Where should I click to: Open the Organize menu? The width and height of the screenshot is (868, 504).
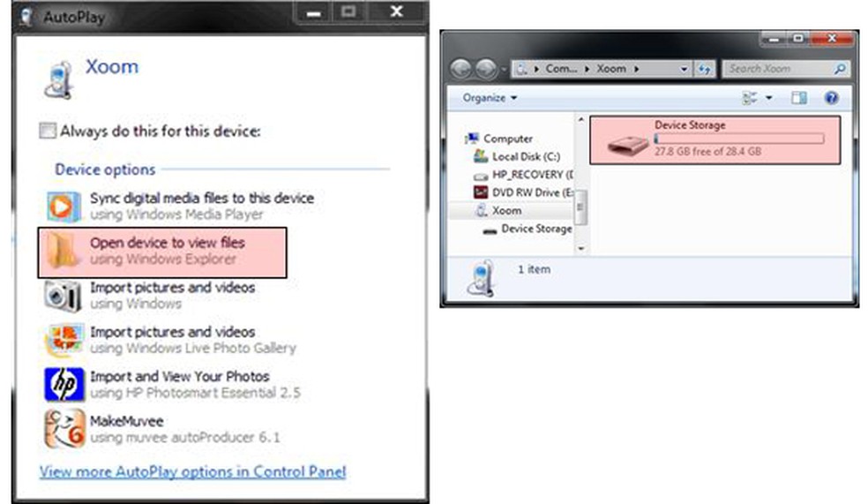click(x=490, y=98)
